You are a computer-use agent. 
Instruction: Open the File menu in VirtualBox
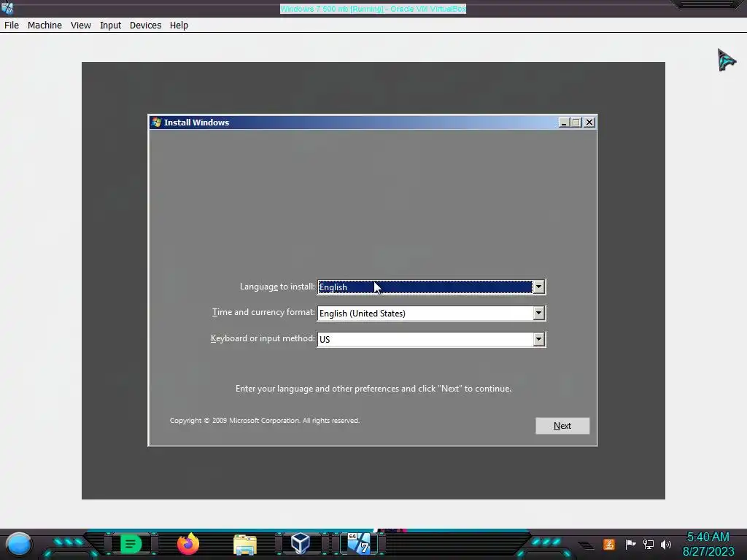(12, 26)
